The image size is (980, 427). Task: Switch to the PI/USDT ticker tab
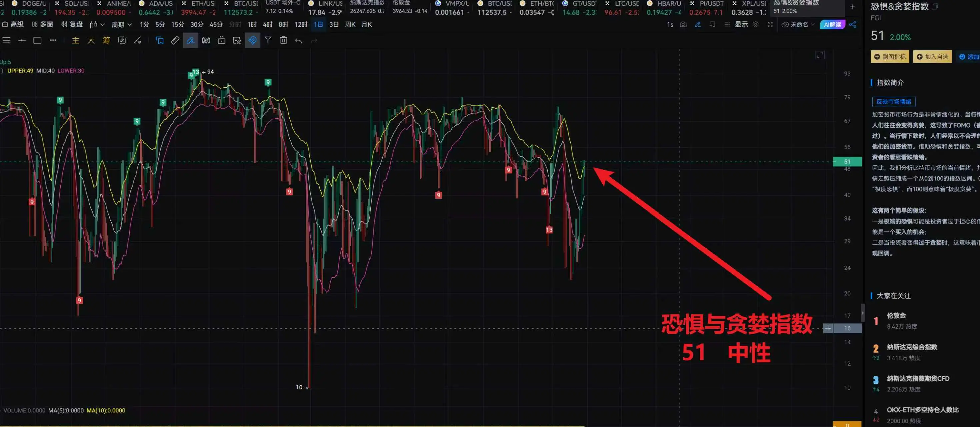click(x=707, y=8)
